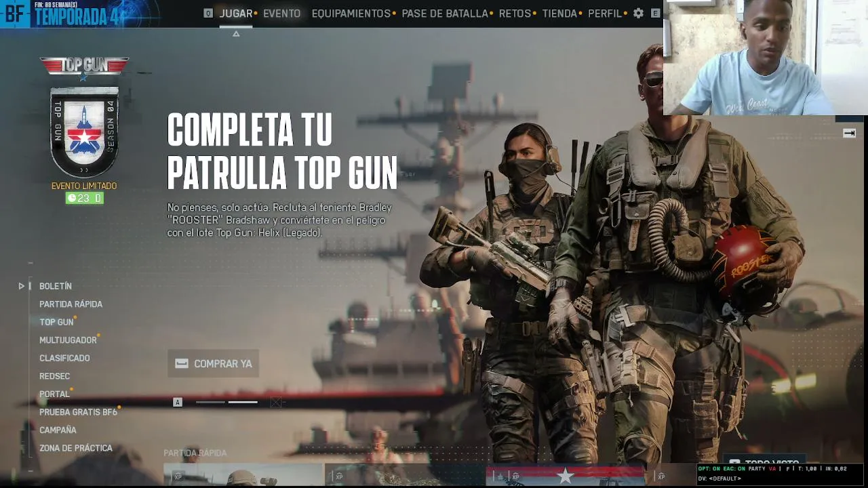Open the second quick match card
Image resolution: width=868 pixels, height=488 pixels.
[x=405, y=476]
